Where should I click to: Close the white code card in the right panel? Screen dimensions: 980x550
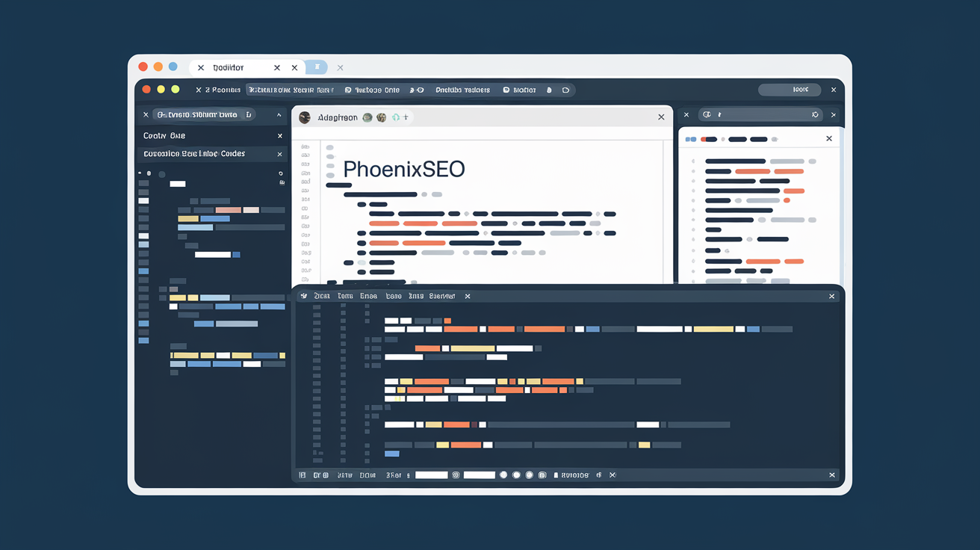[x=829, y=139]
